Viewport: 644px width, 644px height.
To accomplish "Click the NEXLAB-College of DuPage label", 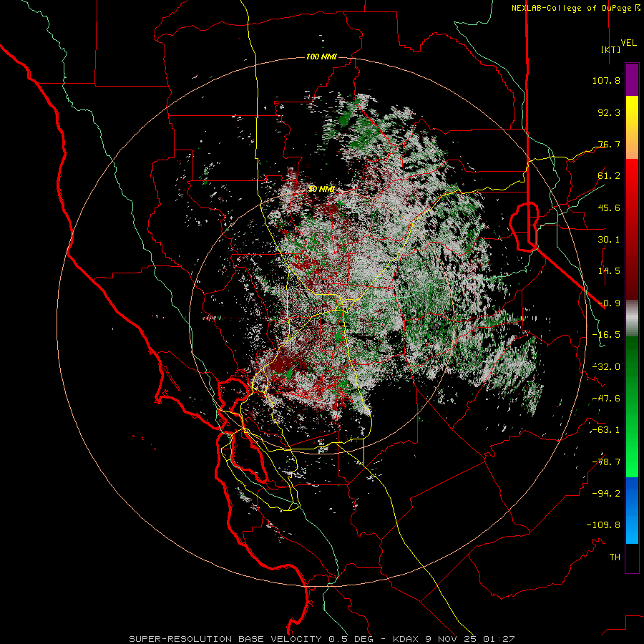I will (x=571, y=8).
